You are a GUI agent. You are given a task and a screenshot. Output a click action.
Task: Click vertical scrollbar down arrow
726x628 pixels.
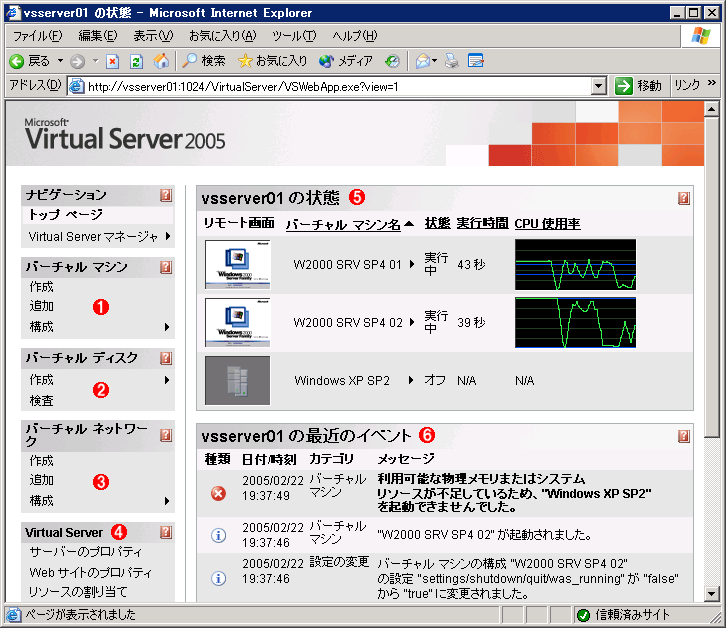pos(711,593)
